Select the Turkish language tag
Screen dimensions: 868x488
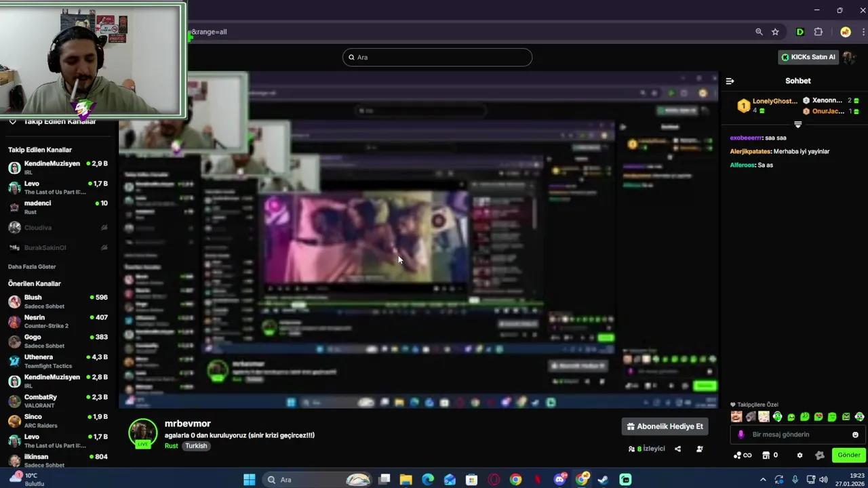coord(196,446)
